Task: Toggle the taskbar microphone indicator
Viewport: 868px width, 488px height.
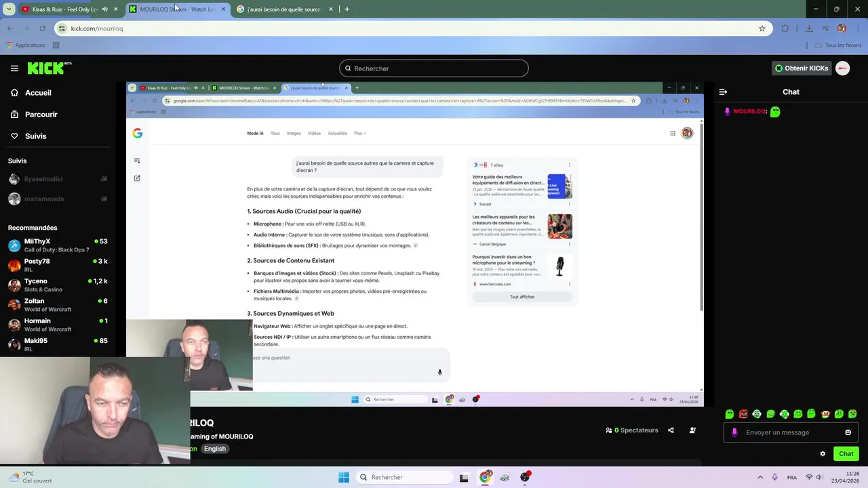Action: [774, 477]
